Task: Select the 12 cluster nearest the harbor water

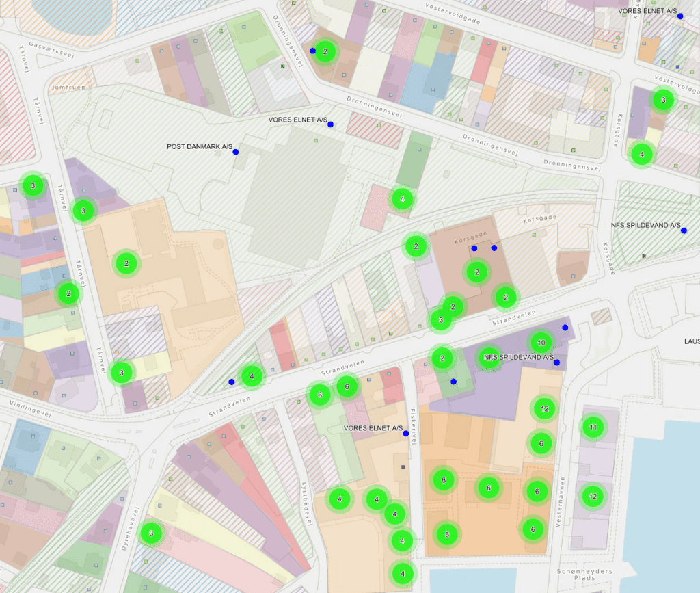Action: point(593,496)
